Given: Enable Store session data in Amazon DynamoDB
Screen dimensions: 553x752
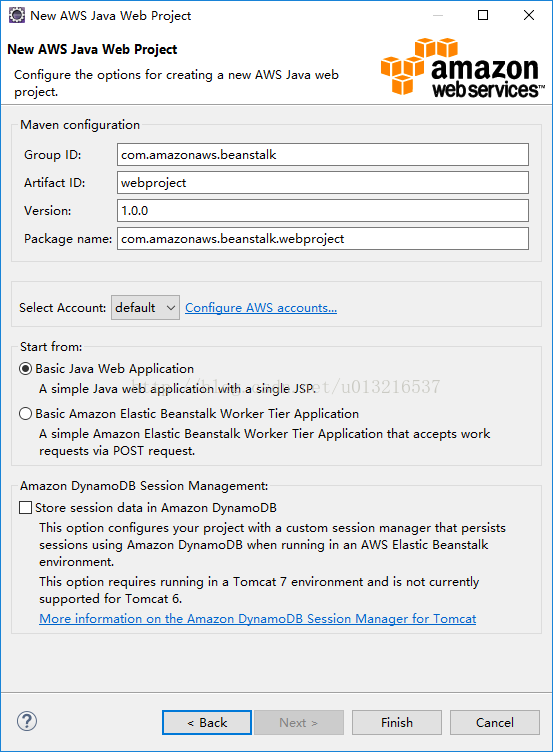Looking at the screenshot, I should (x=25, y=507).
